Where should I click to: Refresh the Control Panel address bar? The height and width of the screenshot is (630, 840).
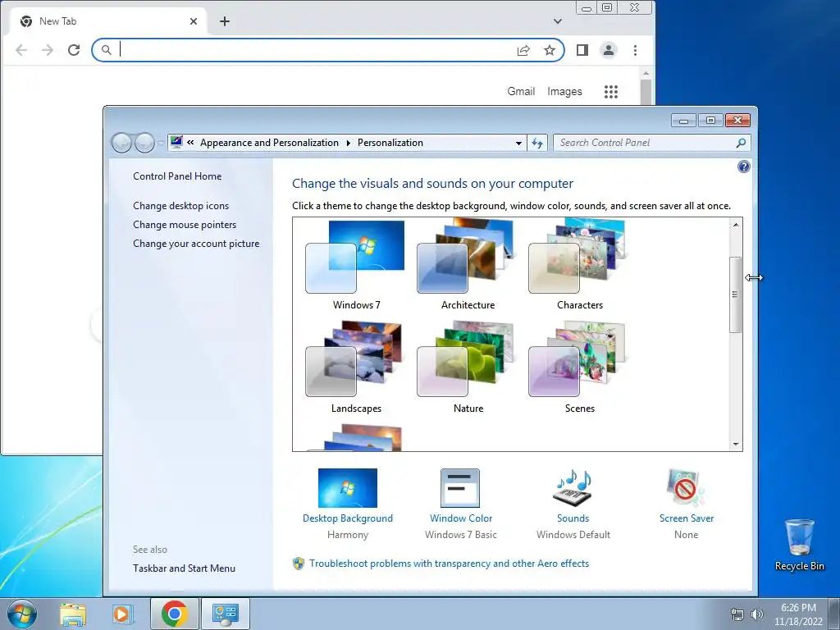coord(537,143)
